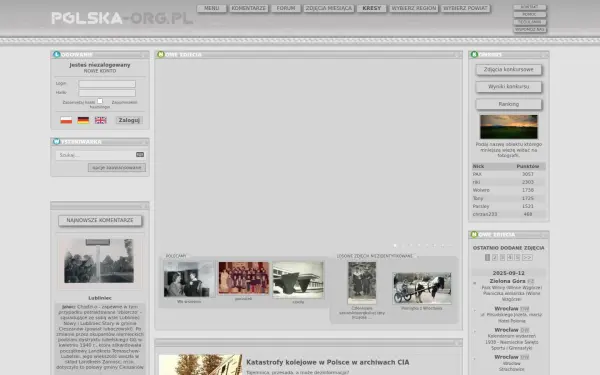Open WYBIERZ REGION navigation item
600x375 pixels.
point(414,8)
